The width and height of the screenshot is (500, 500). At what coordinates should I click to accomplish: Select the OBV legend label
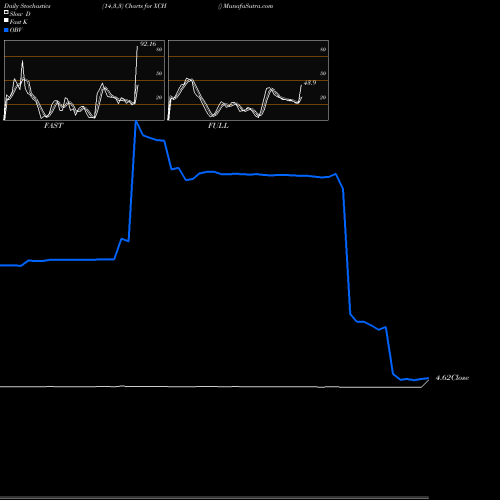click(16, 30)
